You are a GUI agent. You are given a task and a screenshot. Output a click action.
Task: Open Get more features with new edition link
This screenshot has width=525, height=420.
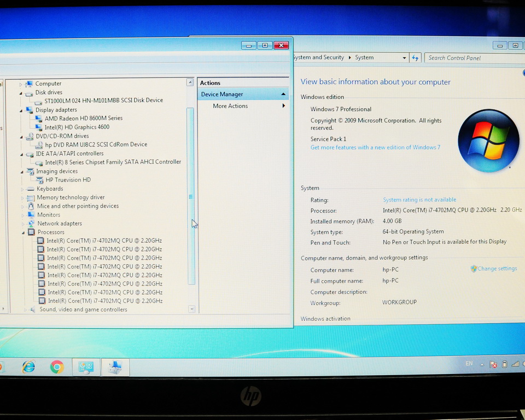[x=375, y=147]
